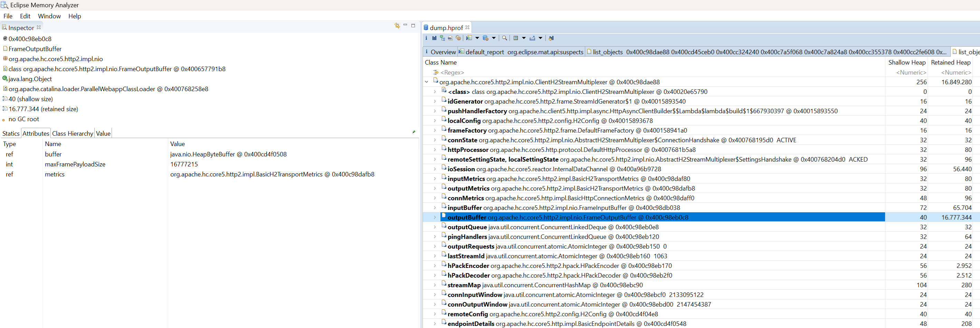The height and width of the screenshot is (328, 980).
Task: Close the Inspector view tab
Action: point(39,27)
